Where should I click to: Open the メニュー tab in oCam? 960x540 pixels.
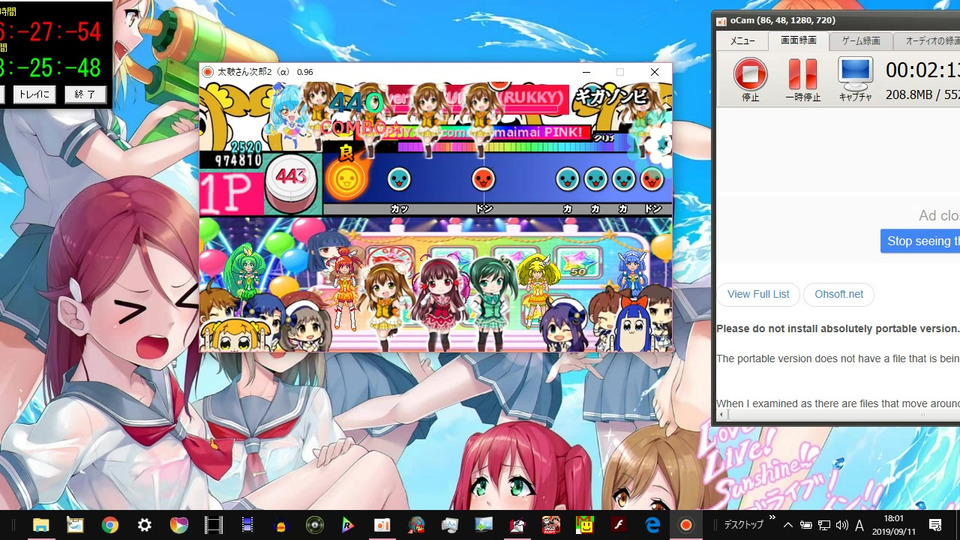coord(741,41)
